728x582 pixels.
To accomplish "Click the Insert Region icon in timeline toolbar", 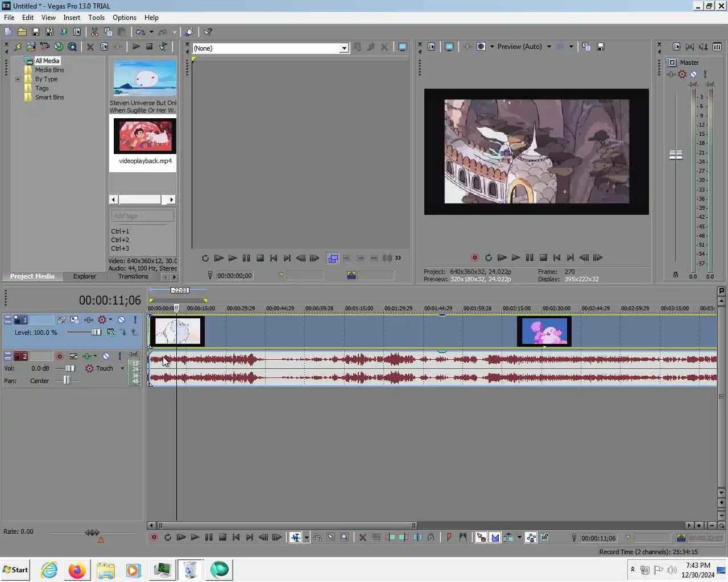I will [x=463, y=537].
